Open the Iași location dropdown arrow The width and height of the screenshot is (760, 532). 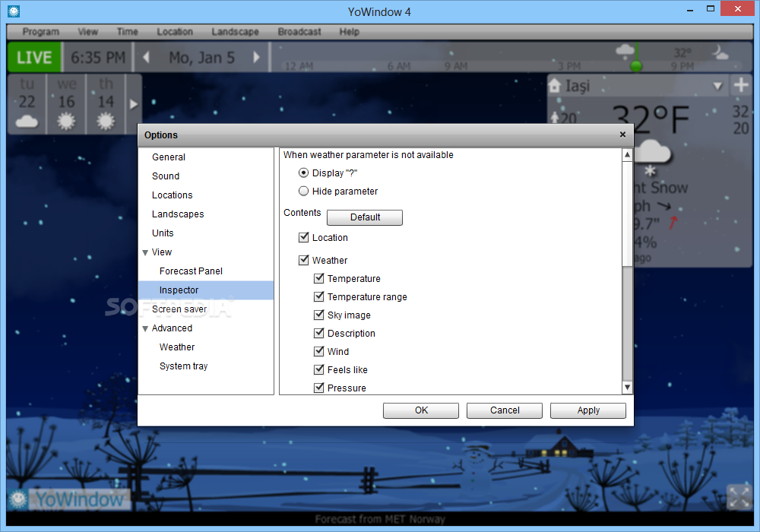pyautogui.click(x=718, y=86)
